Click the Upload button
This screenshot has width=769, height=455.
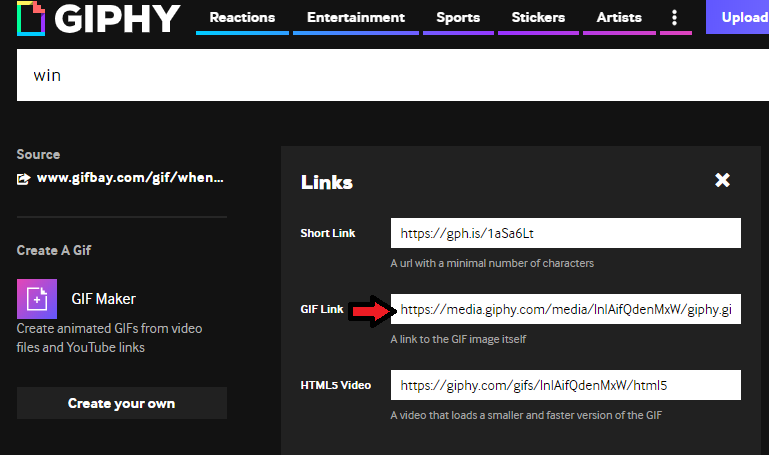pos(737,17)
